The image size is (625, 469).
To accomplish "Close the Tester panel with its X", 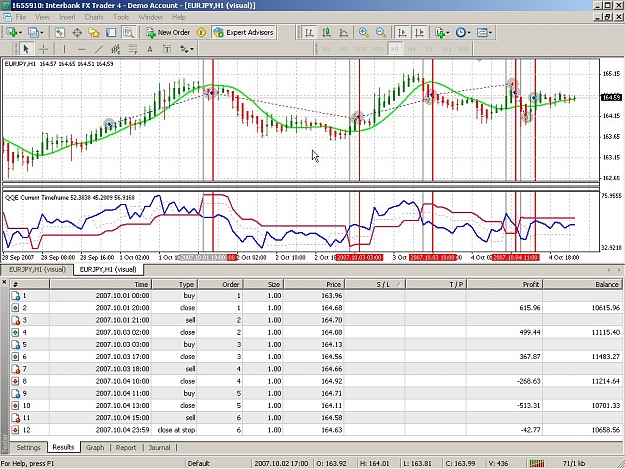I will coord(4,282).
